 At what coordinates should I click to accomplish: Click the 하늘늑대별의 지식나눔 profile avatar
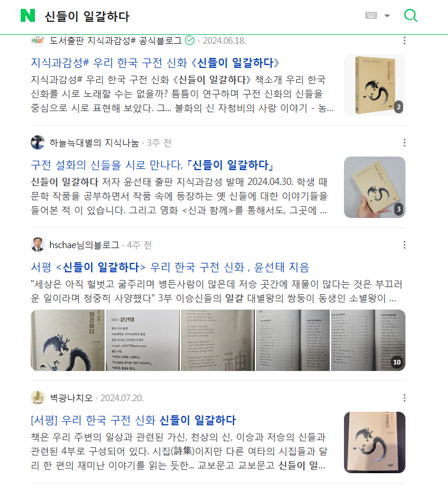pos(38,142)
